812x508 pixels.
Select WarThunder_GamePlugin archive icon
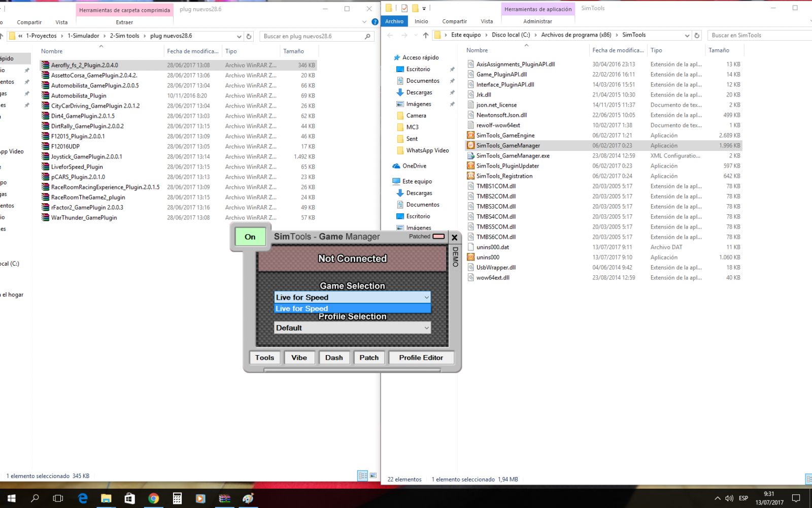45,217
